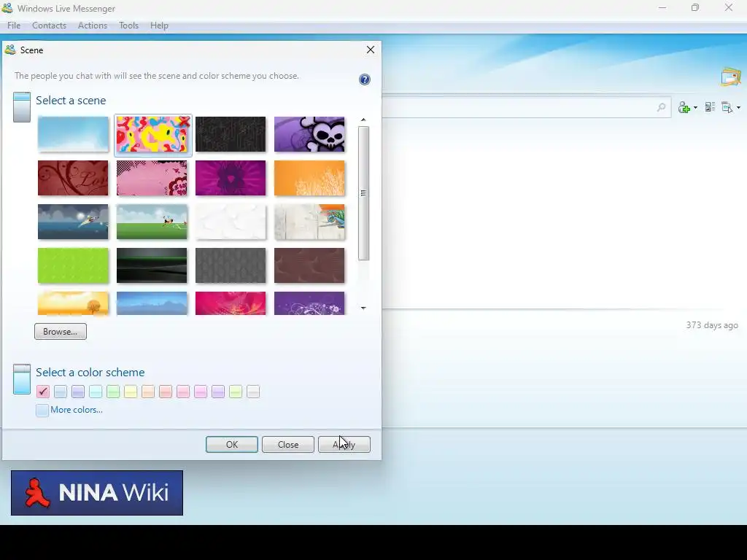This screenshot has width=747, height=560.
Task: Open the email inbox envelope icon
Action: (x=731, y=77)
